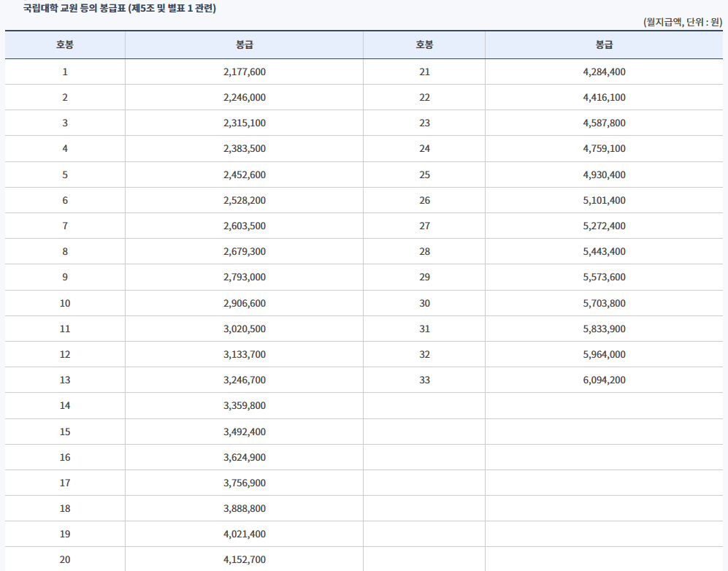Select the first 호봉 column header
The height and width of the screenshot is (571, 728).
coord(65,45)
